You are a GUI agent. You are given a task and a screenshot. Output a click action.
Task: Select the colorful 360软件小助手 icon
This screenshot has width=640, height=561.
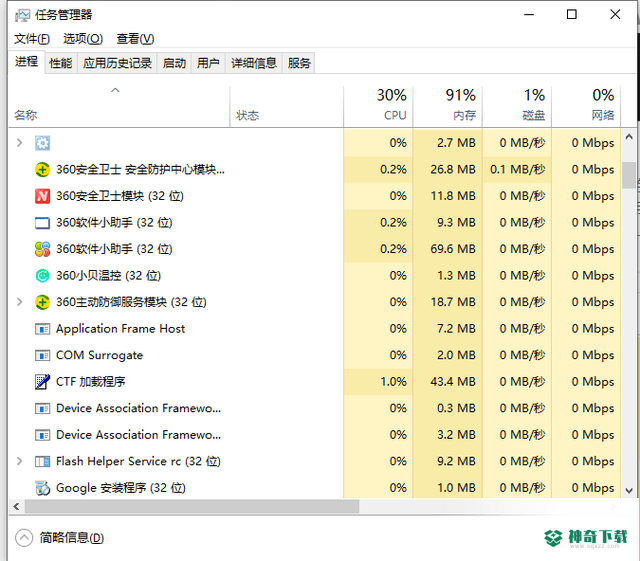(x=42, y=249)
